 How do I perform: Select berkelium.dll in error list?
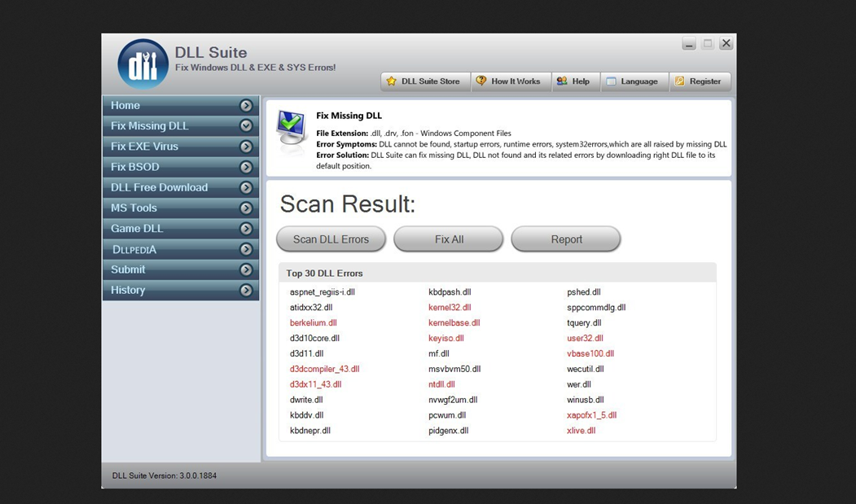[314, 322]
